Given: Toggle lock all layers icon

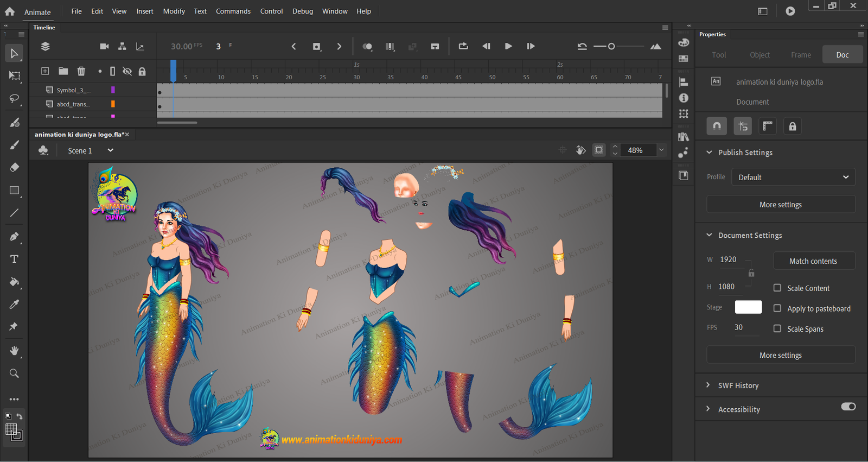Looking at the screenshot, I should click(142, 71).
